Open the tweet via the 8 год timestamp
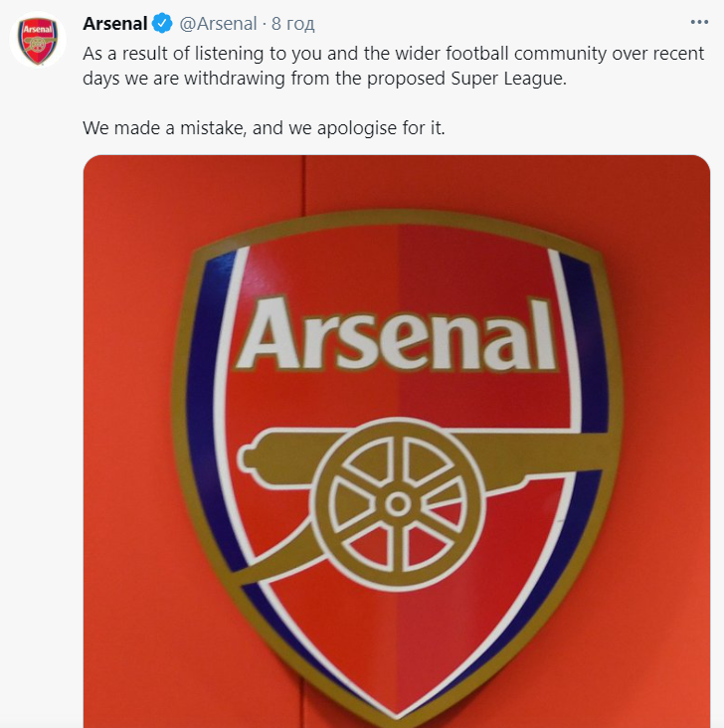The height and width of the screenshot is (728, 724). point(292,24)
